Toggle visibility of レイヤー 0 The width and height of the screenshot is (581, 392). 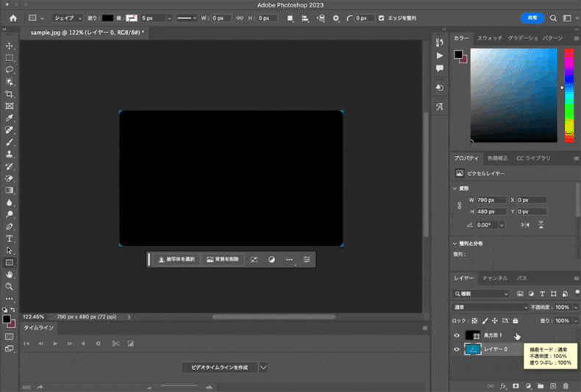tap(457, 350)
